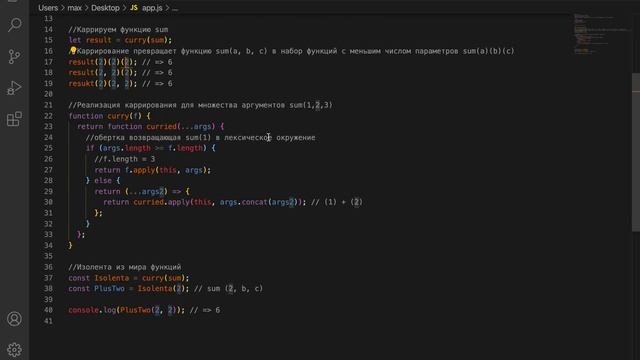Click the '// (1) + (2)' trailing comment
The width and height of the screenshot is (640, 360).
337,202
